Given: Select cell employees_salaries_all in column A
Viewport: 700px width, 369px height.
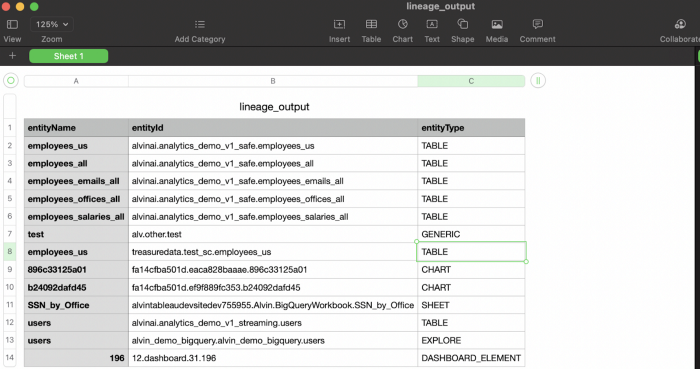Looking at the screenshot, I should click(76, 216).
